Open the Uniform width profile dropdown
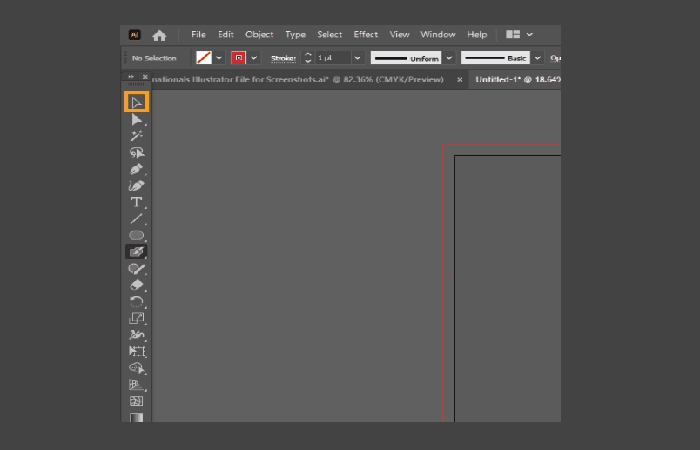This screenshot has width=700, height=450. pos(449,58)
